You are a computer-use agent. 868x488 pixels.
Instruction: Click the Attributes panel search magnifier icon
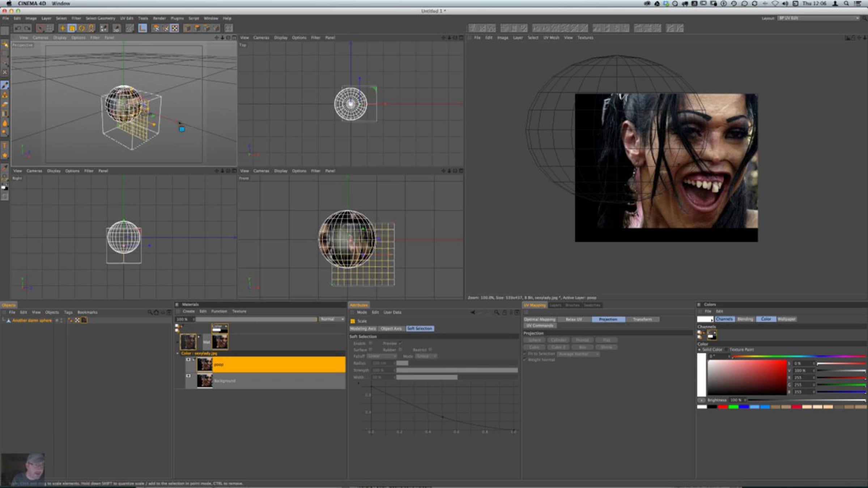tap(497, 312)
